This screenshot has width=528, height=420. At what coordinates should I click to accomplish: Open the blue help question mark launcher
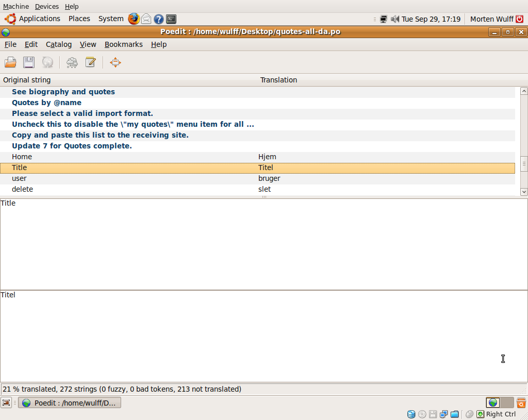[159, 19]
